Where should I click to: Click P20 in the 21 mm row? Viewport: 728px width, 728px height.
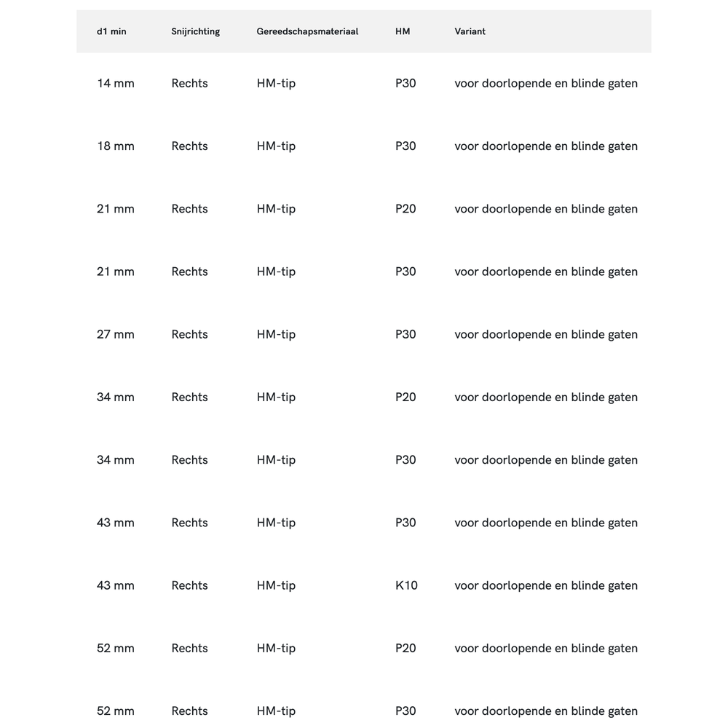click(405, 209)
